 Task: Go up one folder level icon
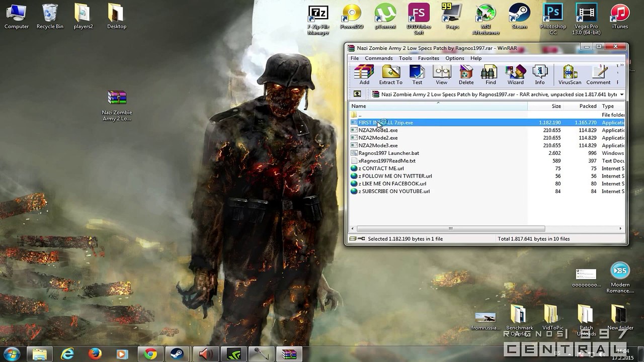[x=357, y=94]
